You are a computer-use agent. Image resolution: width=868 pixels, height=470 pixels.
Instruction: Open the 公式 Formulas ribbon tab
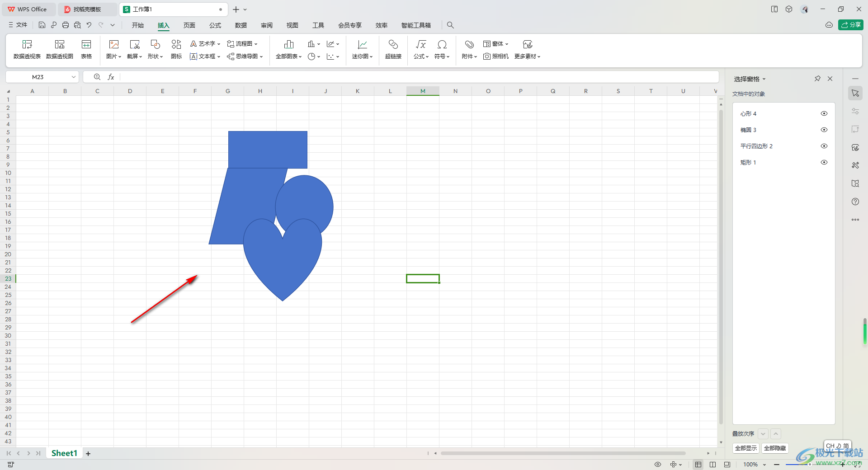215,25
